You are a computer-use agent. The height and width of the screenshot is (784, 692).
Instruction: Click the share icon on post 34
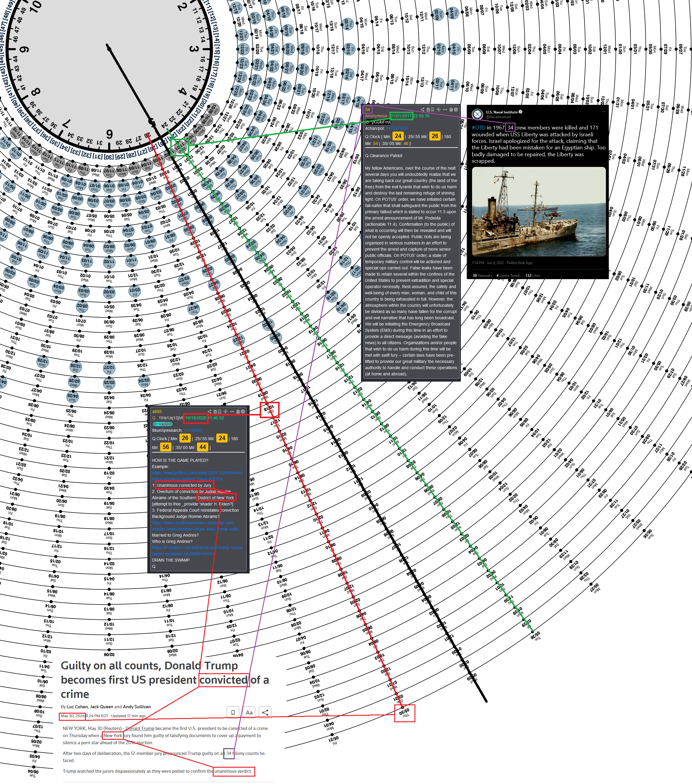[x=423, y=110]
